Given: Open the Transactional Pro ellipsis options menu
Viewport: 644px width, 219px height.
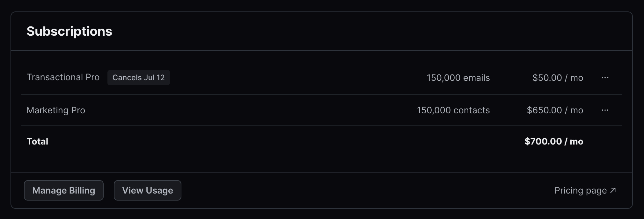Looking at the screenshot, I should [605, 78].
